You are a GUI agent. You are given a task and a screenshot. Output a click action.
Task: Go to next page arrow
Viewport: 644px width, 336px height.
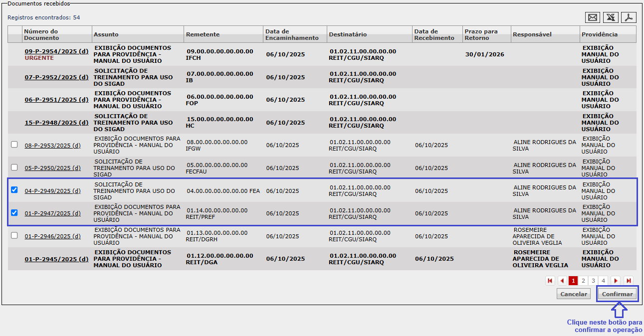pyautogui.click(x=616, y=281)
